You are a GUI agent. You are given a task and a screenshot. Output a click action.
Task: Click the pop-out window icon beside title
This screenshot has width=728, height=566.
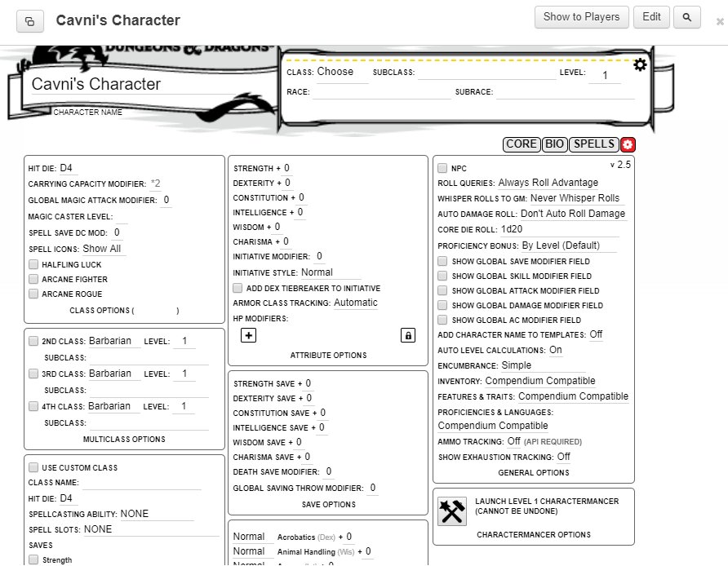tap(29, 21)
